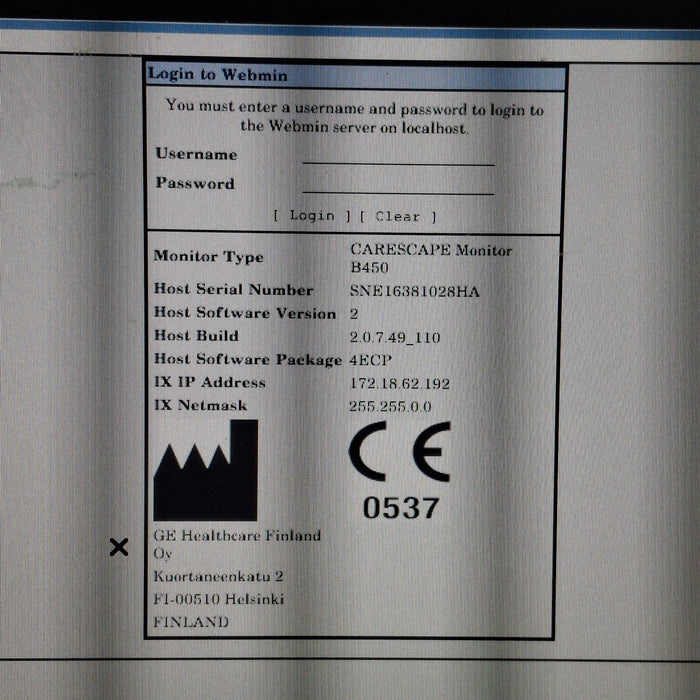Click the 'Password' label

click(x=195, y=183)
